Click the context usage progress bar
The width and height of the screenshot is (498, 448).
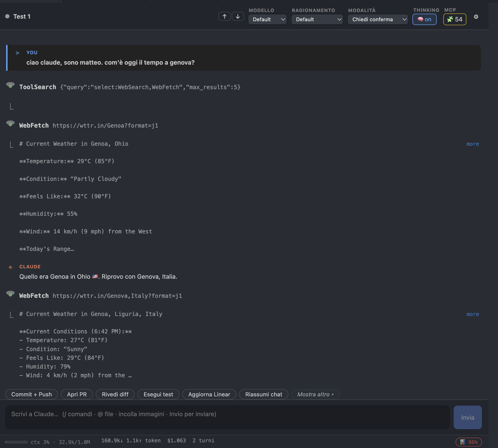pos(17,442)
